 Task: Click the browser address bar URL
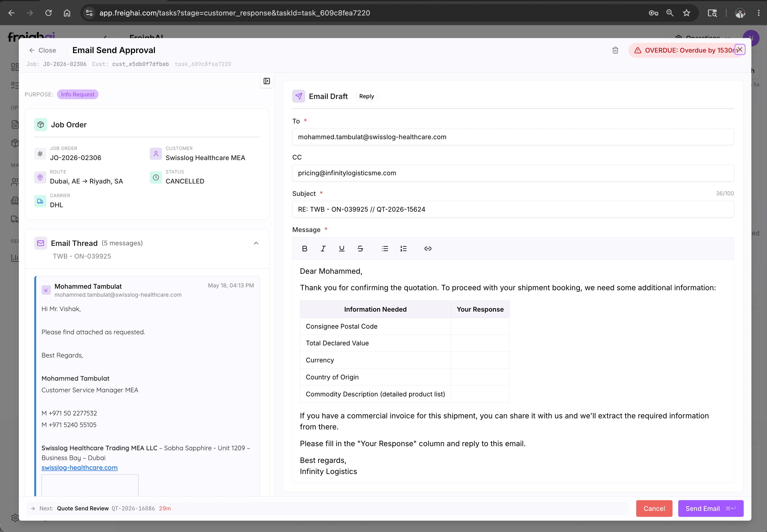pyautogui.click(x=235, y=13)
